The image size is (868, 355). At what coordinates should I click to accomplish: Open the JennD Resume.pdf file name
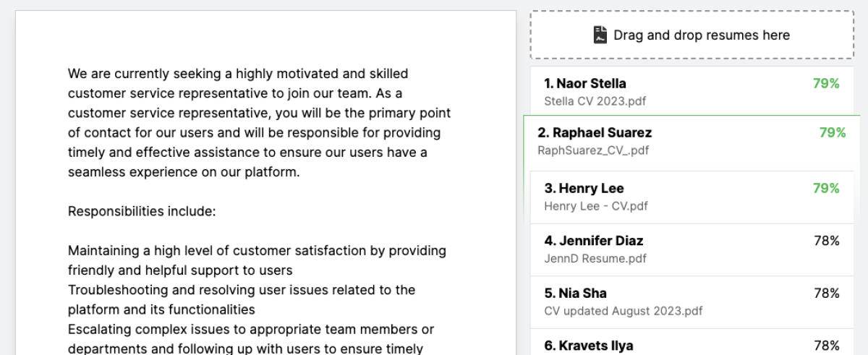click(595, 258)
